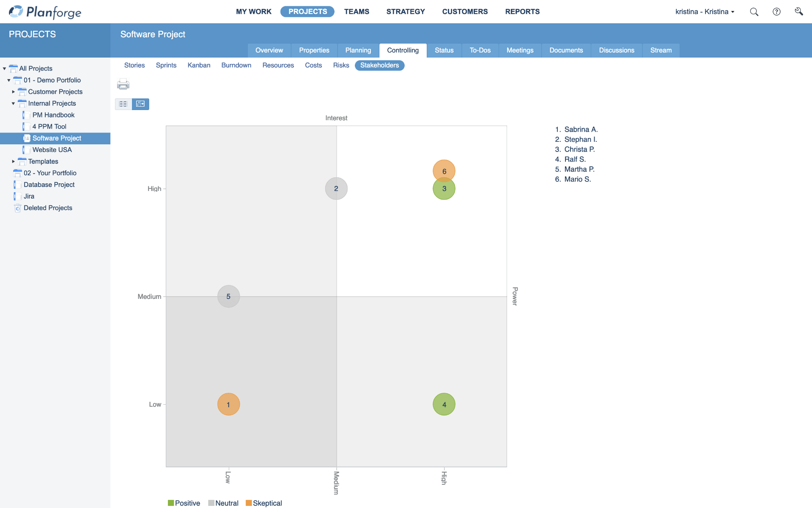Screen dimensions: 812x508
Task: Open the To-Dos tab
Action: pos(480,50)
